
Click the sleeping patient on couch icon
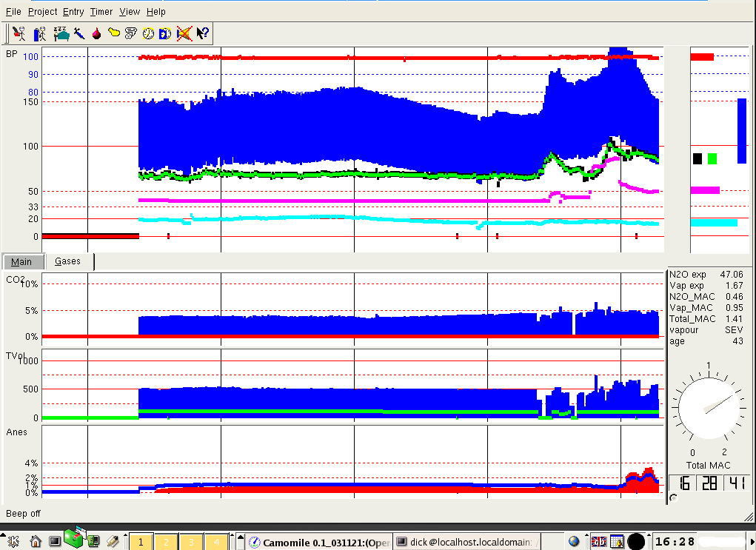tap(61, 33)
